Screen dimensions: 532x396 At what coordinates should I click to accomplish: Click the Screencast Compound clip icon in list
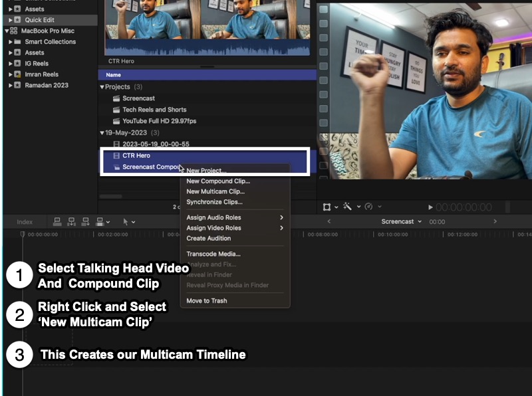point(116,167)
